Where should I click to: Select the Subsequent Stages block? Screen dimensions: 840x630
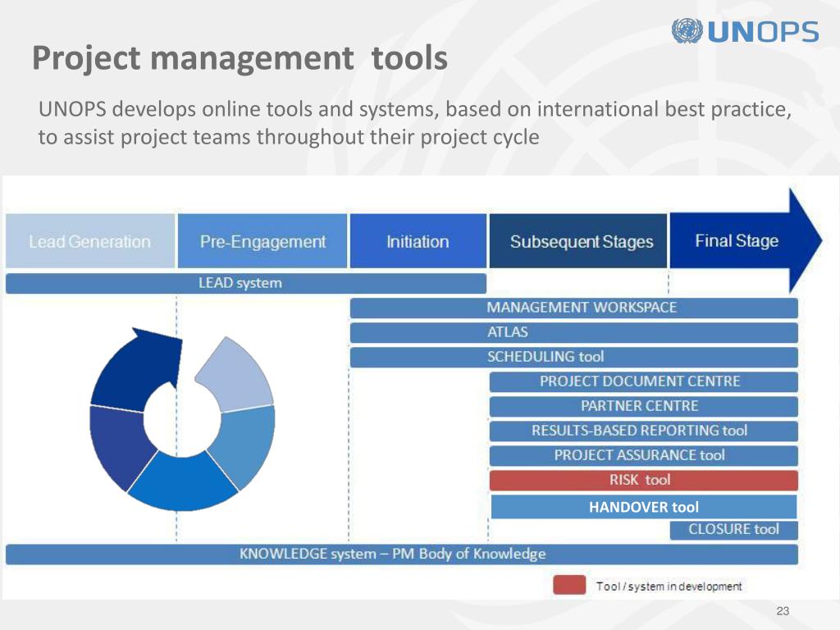(x=578, y=241)
